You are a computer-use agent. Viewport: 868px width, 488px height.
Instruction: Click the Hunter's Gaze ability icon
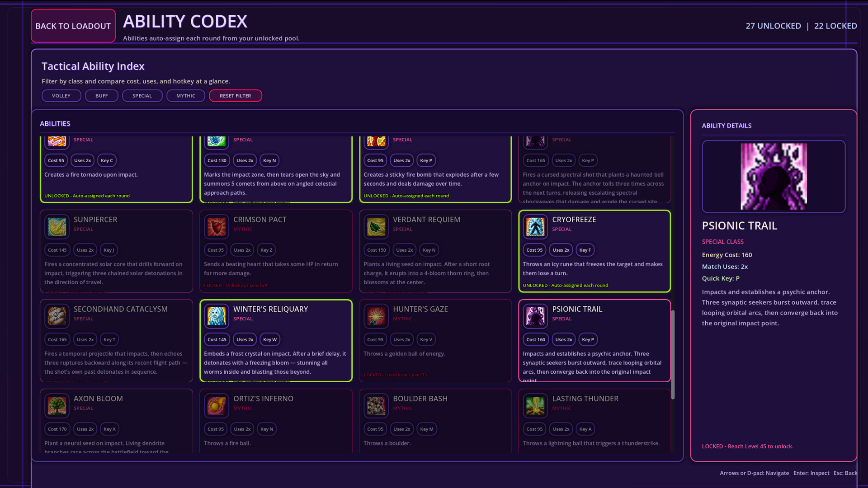376,316
